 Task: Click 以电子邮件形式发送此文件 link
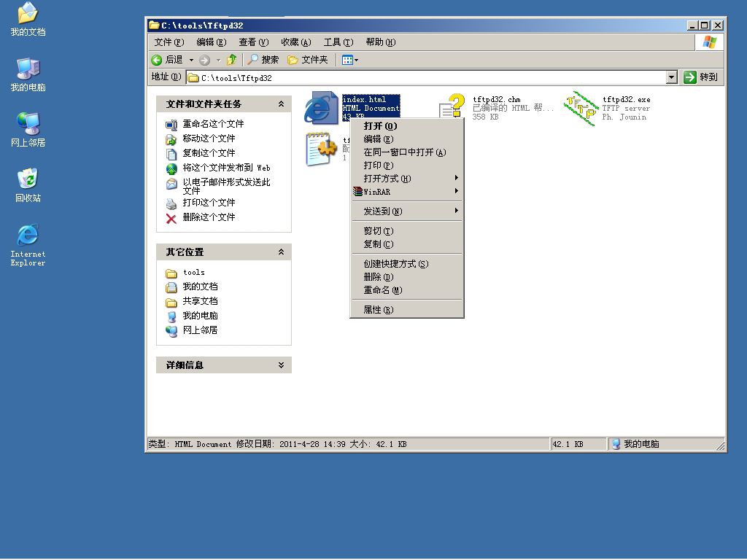[226, 186]
